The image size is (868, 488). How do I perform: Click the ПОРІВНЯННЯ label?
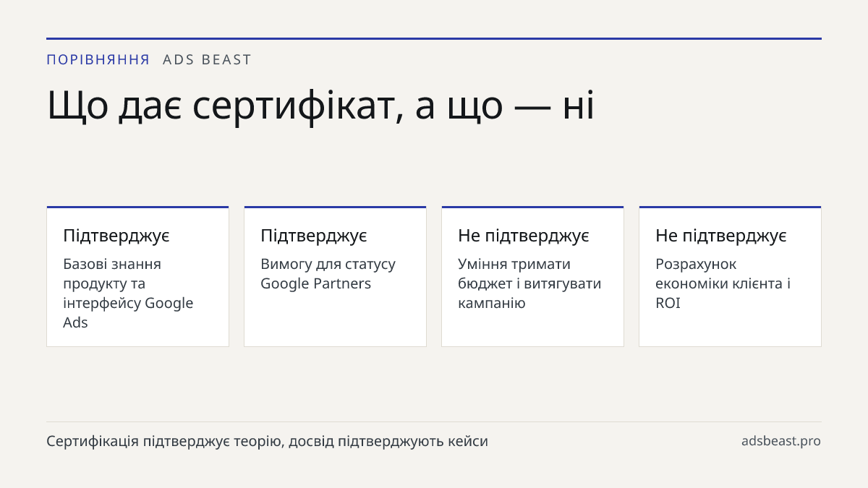98,60
